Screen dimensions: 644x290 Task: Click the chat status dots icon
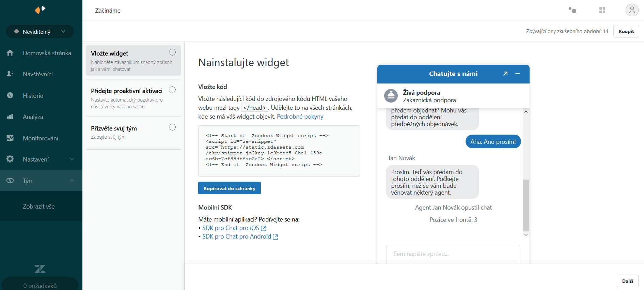coord(572,10)
